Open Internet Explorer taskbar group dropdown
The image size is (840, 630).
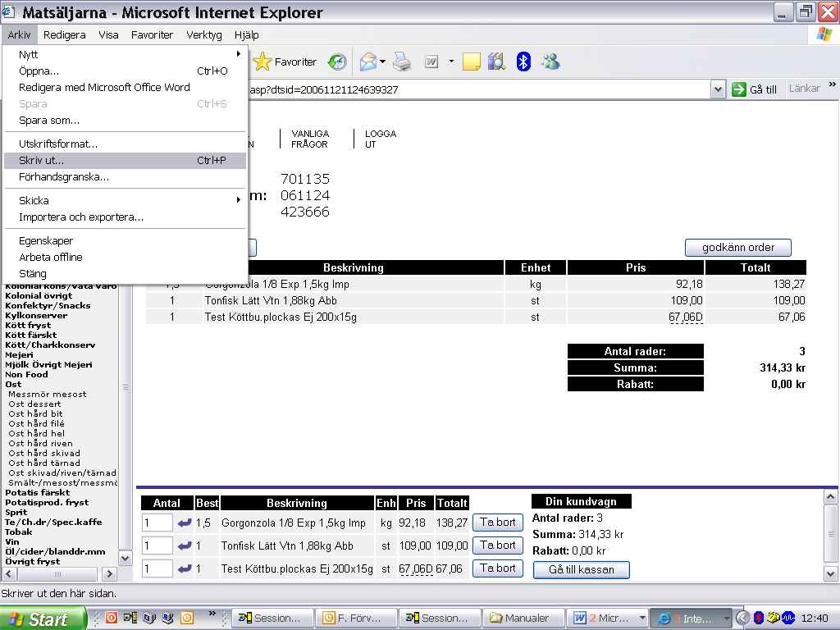pos(727,619)
